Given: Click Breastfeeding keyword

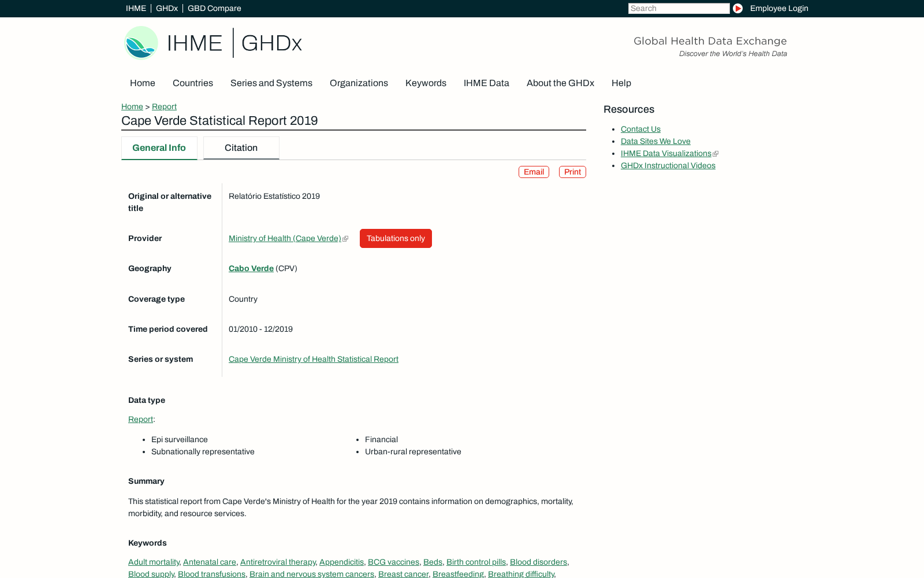Looking at the screenshot, I should click(458, 574).
